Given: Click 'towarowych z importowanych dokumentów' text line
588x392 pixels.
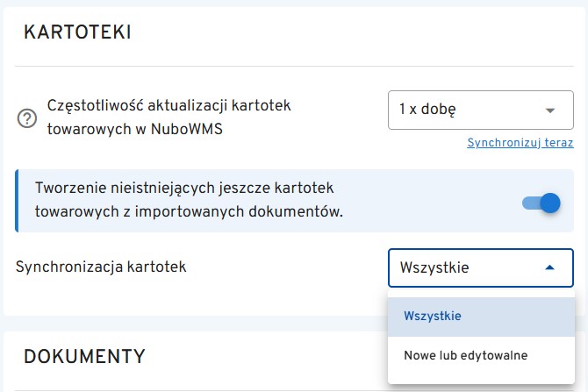Looking at the screenshot, I should [189, 212].
